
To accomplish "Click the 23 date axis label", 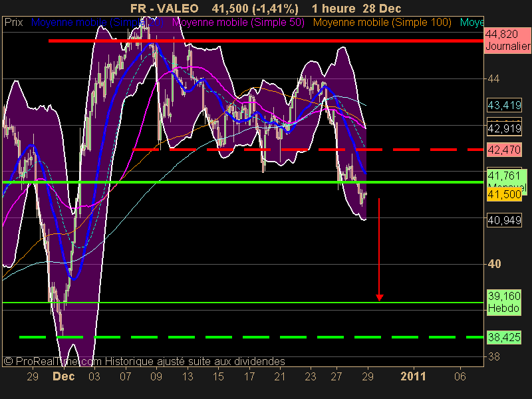I will (311, 376).
